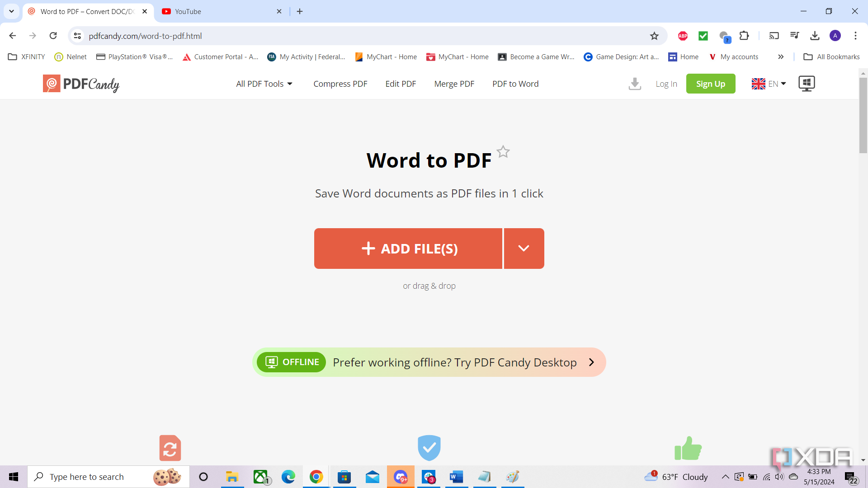The image size is (868, 488).
Task: Open the media controls icon
Action: (794, 36)
